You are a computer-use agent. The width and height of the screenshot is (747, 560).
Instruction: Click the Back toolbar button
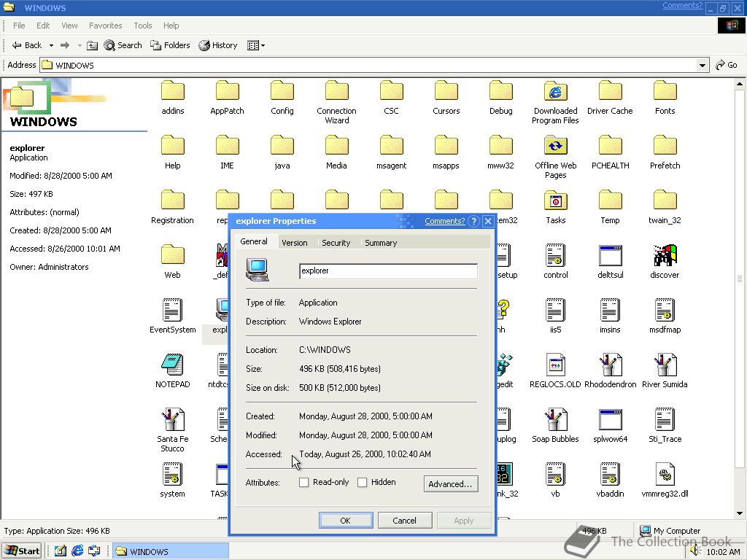[x=27, y=45]
